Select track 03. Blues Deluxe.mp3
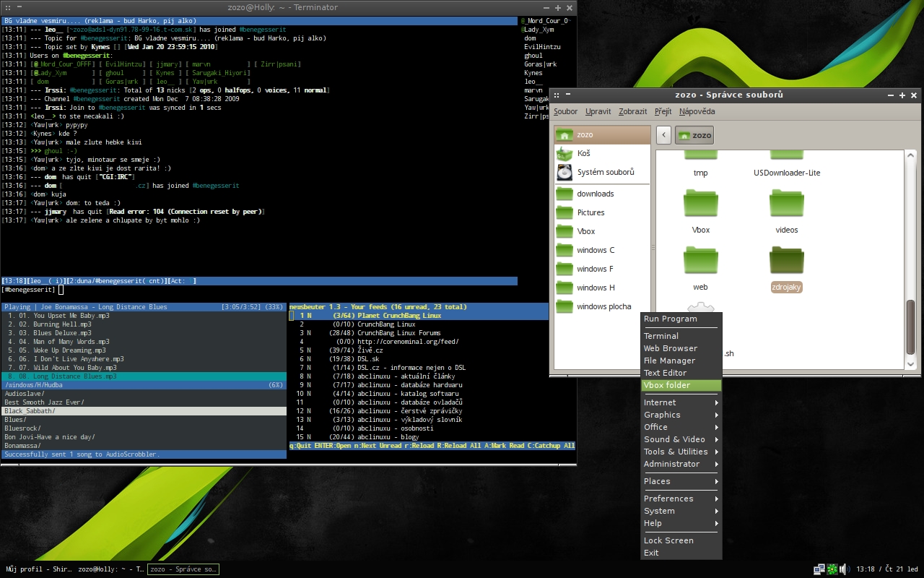Screen dimensions: 924x578 pos(144,333)
